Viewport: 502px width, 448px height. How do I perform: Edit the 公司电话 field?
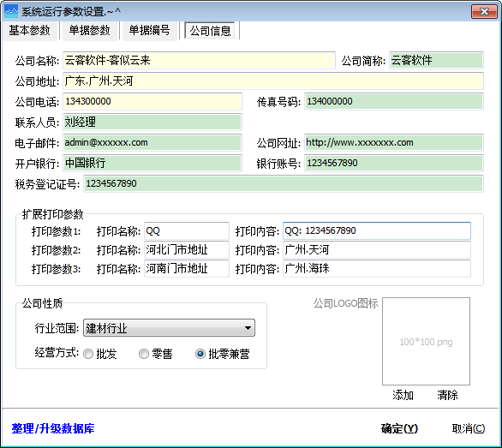tap(152, 102)
